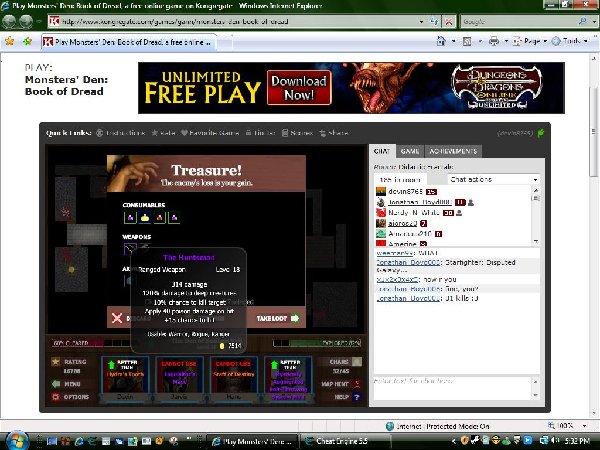The image size is (600, 450).
Task: Click the browser Back button
Action: 10,21
